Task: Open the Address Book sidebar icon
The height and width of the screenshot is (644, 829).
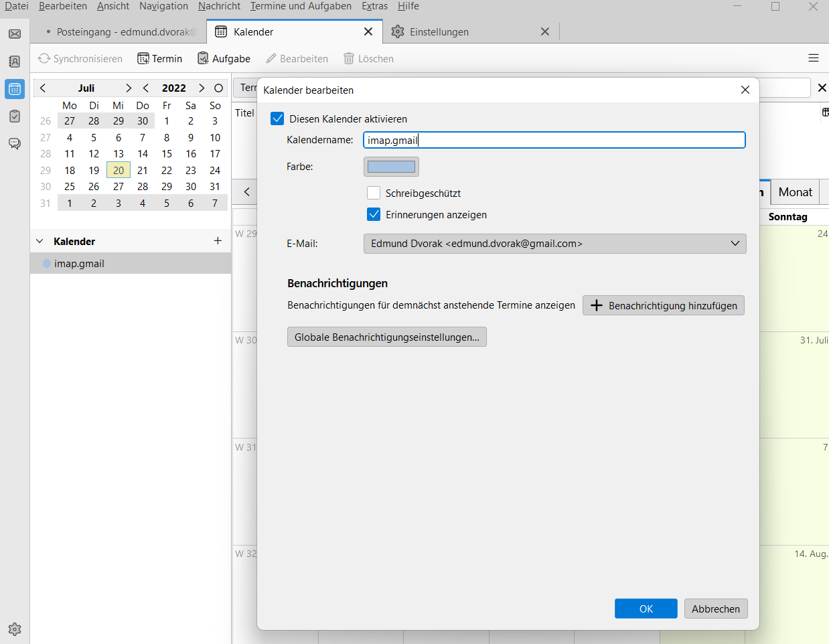Action: pyautogui.click(x=15, y=62)
